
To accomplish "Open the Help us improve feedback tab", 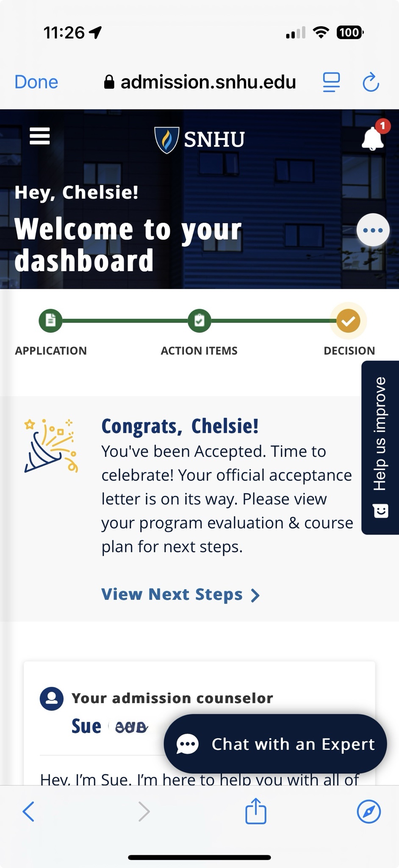I will pyautogui.click(x=380, y=448).
